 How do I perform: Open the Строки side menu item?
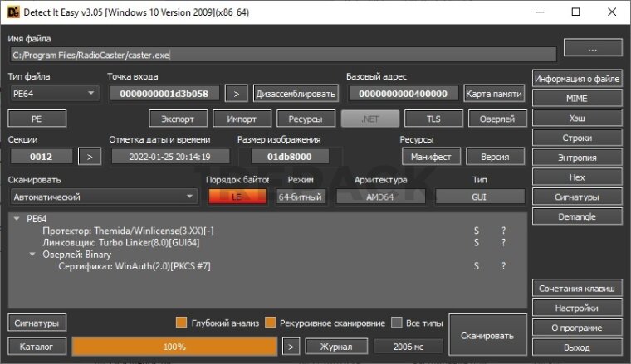[577, 138]
